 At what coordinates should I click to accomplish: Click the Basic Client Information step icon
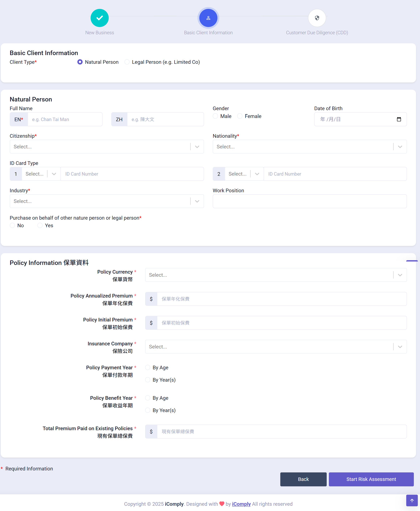208,18
